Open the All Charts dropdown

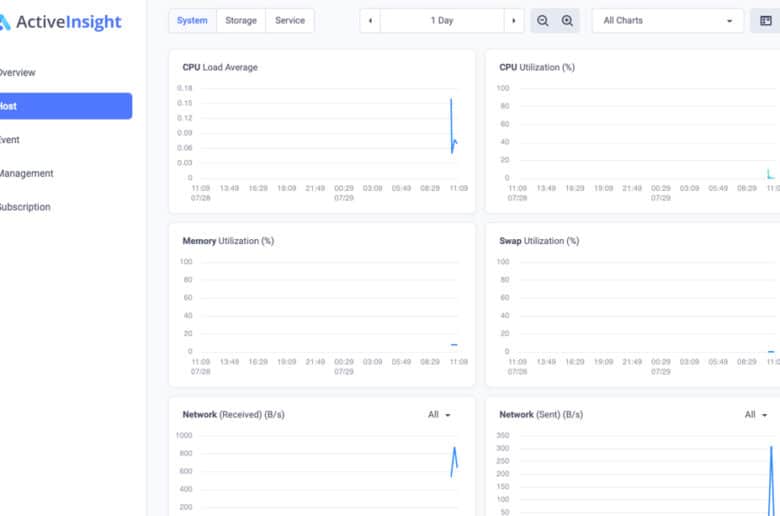(x=668, y=21)
